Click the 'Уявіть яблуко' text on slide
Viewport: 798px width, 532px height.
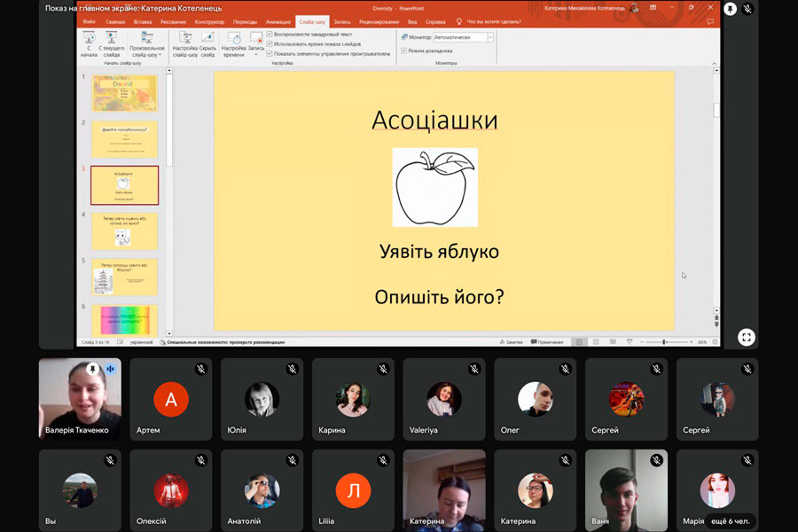[439, 252]
